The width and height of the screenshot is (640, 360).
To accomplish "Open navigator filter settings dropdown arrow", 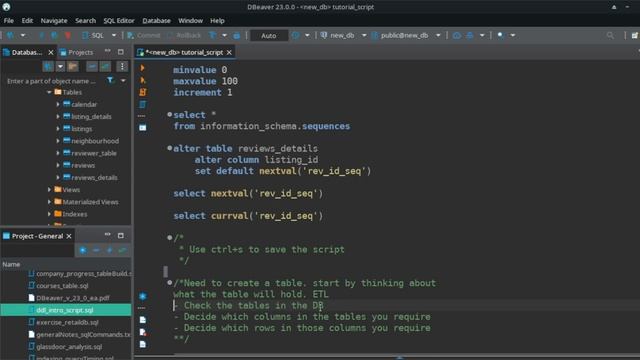I will (x=123, y=80).
